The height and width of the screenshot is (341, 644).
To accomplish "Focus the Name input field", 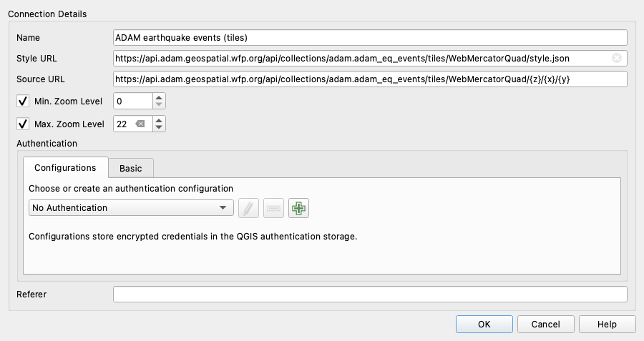I will 370,37.
